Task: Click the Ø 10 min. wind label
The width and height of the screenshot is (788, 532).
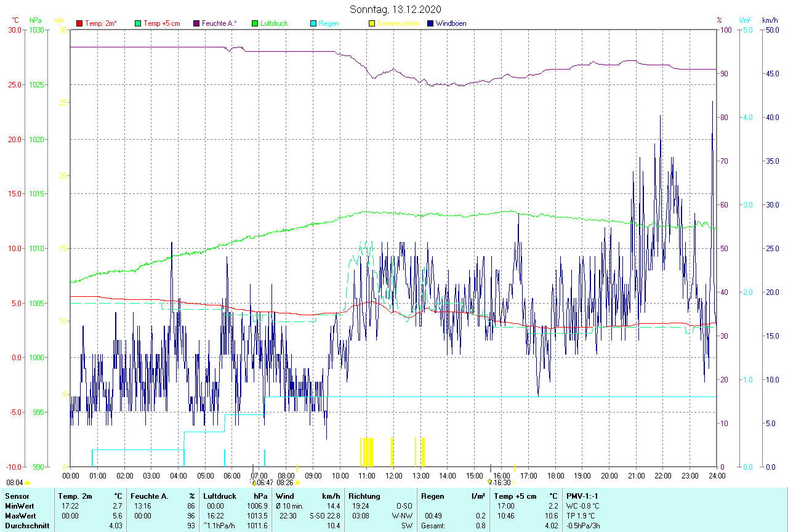Action: tap(289, 506)
